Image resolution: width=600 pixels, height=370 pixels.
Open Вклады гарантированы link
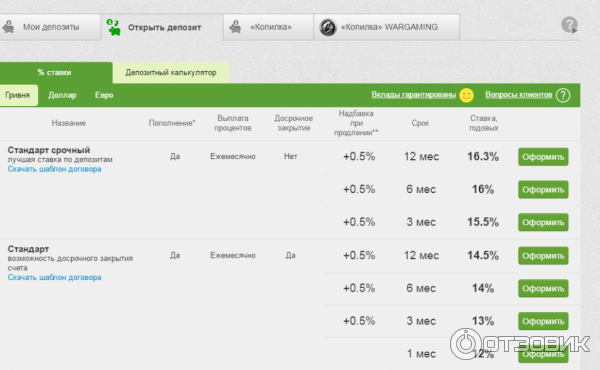pyautogui.click(x=414, y=95)
